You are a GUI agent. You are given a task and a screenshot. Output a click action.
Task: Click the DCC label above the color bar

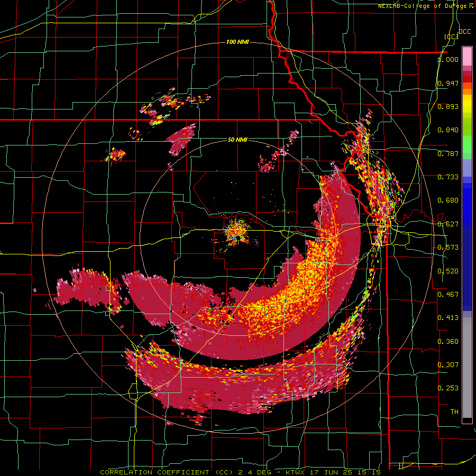464,32
